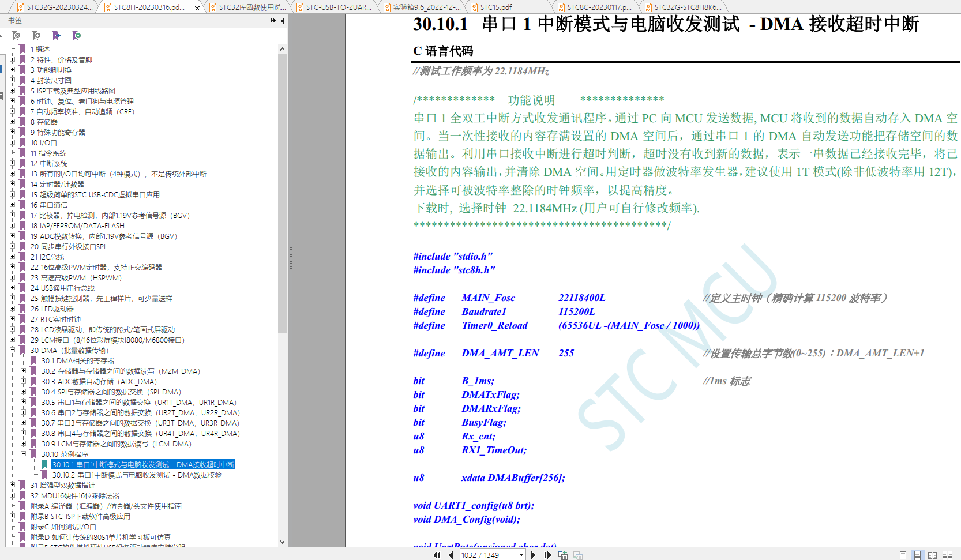Open bookmark 10 I/O口
The image size is (961, 560).
tap(44, 143)
